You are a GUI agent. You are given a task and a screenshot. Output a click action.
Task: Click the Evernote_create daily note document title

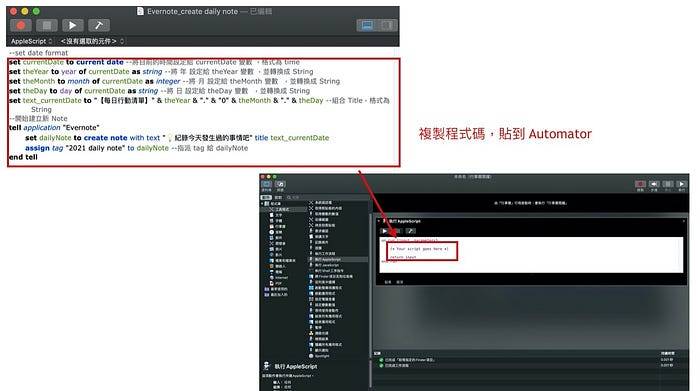[192, 12]
